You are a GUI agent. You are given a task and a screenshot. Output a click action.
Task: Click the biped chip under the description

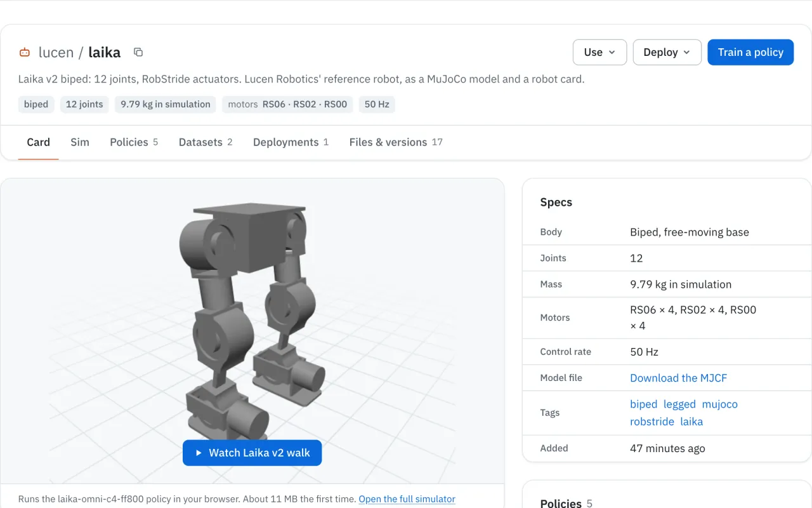[x=36, y=104]
